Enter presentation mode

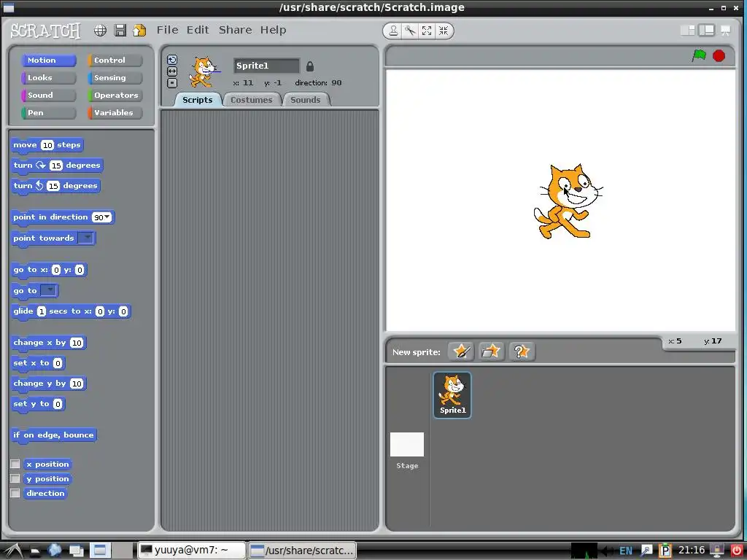pos(726,31)
